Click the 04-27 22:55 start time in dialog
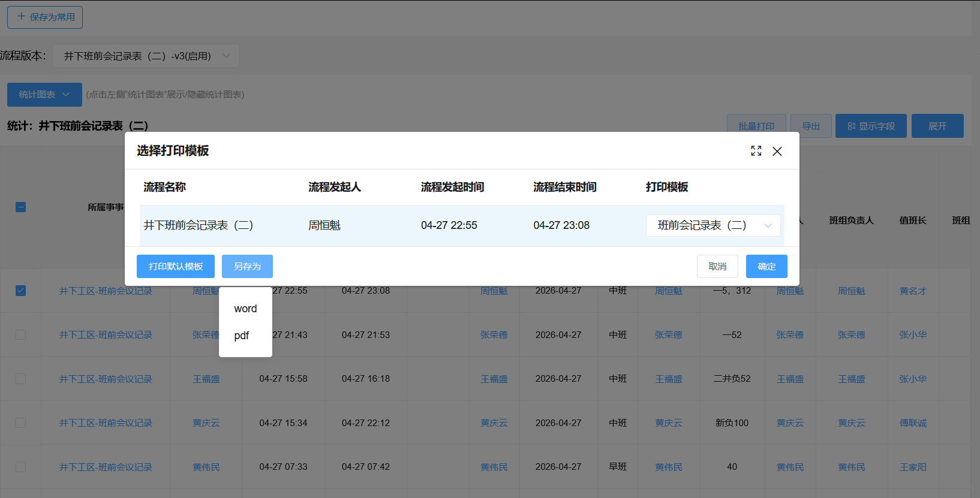The width and height of the screenshot is (980, 498). pyautogui.click(x=449, y=225)
